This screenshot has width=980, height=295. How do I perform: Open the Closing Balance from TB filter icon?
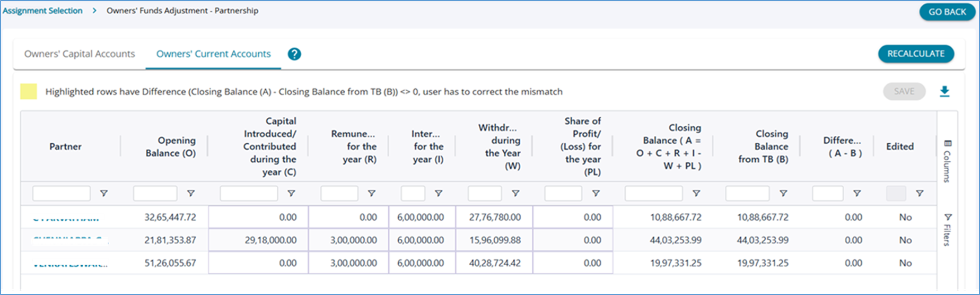tap(783, 194)
